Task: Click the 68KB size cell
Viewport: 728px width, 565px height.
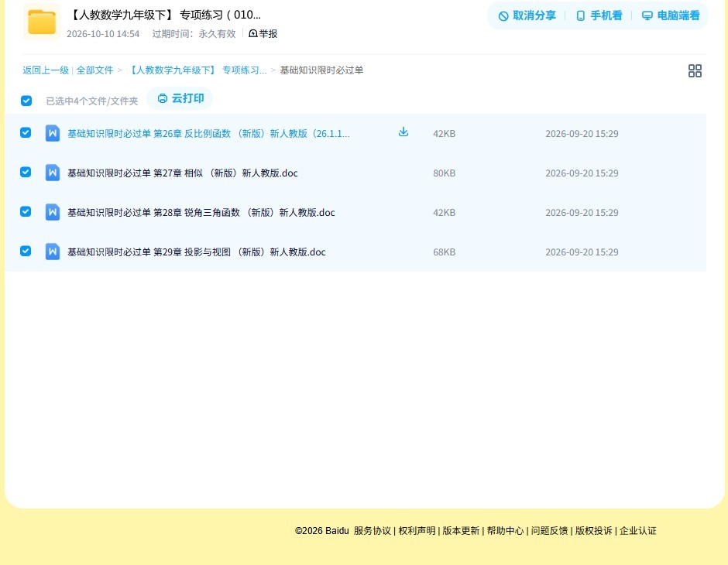Action: 445,252
